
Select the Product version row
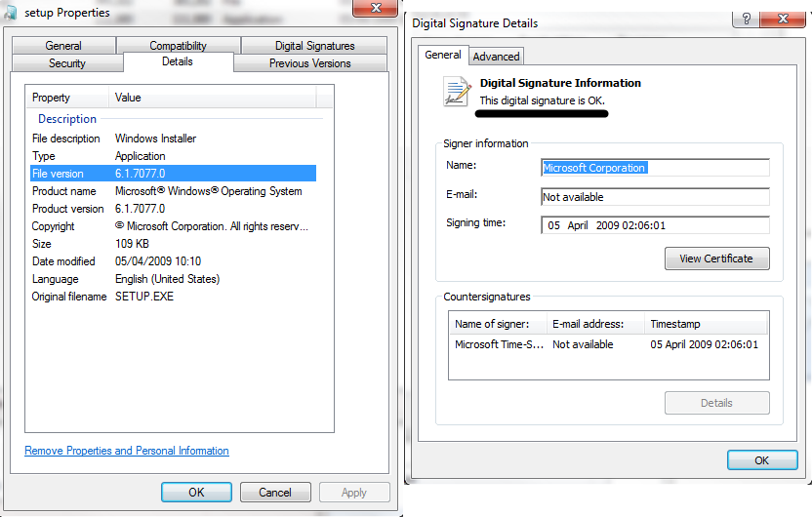point(173,209)
